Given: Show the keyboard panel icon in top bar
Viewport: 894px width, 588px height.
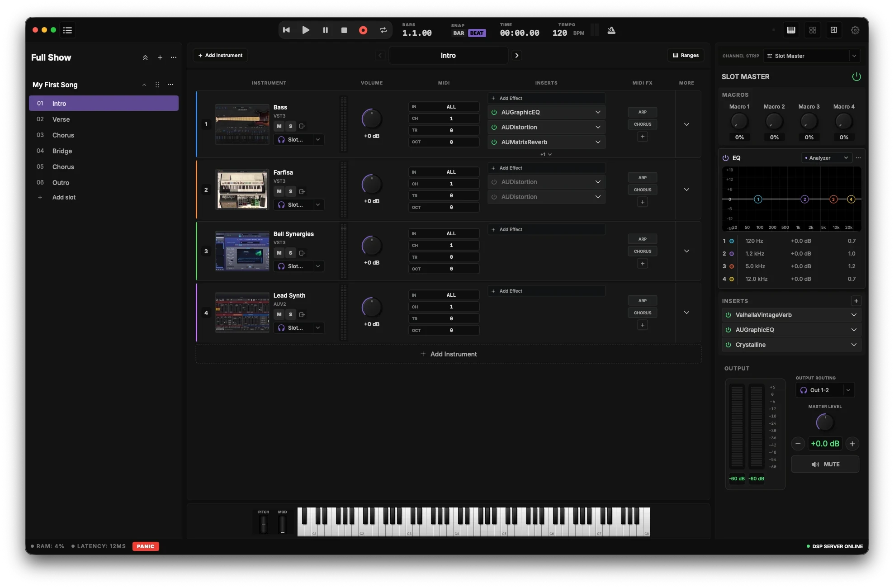Looking at the screenshot, I should coord(791,30).
